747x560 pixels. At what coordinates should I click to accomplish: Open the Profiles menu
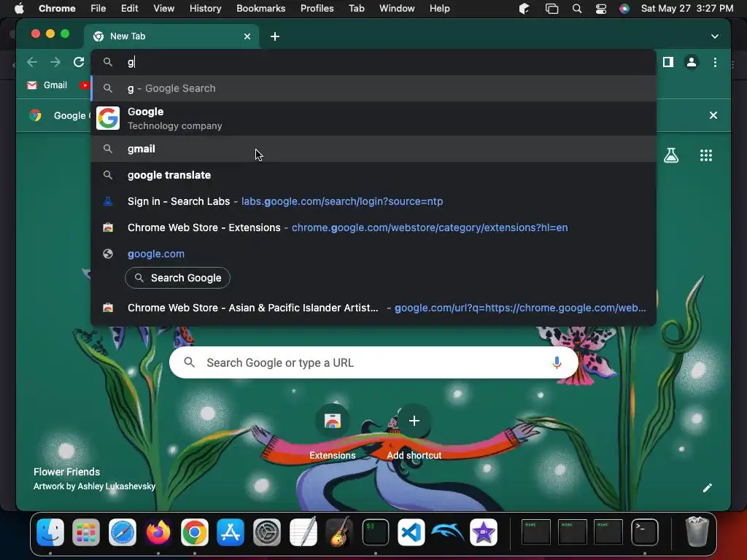click(317, 8)
